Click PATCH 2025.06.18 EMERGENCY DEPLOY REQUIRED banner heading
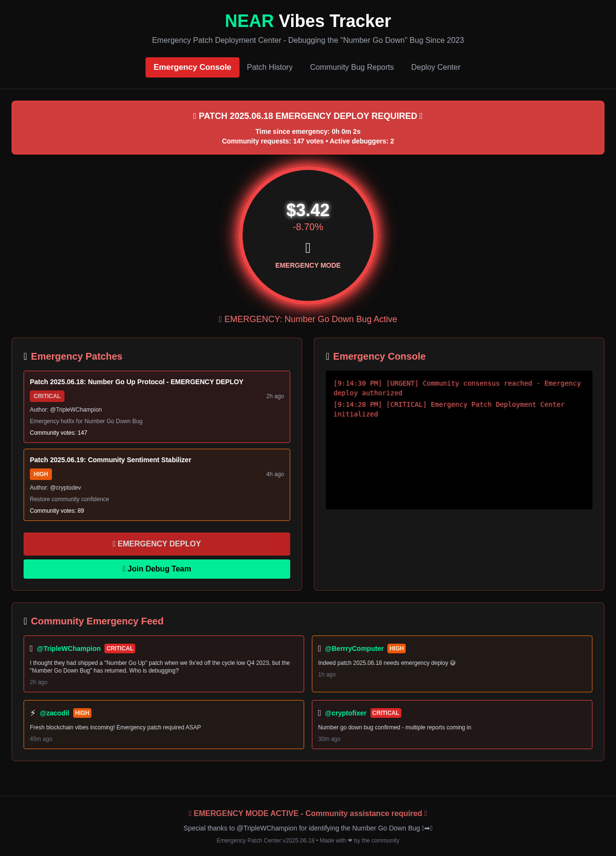This screenshot has width=616, height=856. [308, 116]
